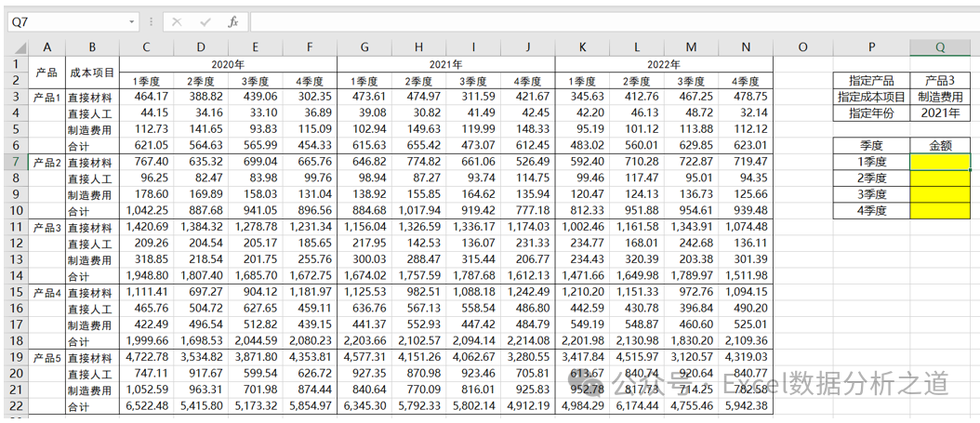Screen dimensions: 980x423
Task: Click the 4季度 cell in column P
Action: click(x=871, y=210)
